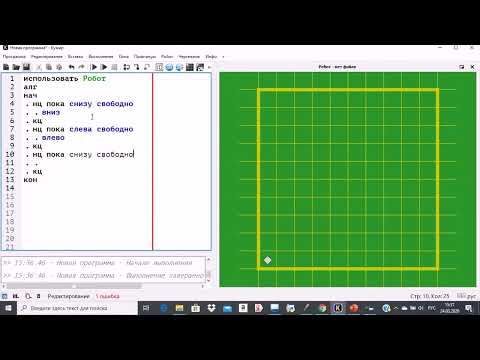Click the second status bar icon
480x360 pixels.
click(16, 296)
